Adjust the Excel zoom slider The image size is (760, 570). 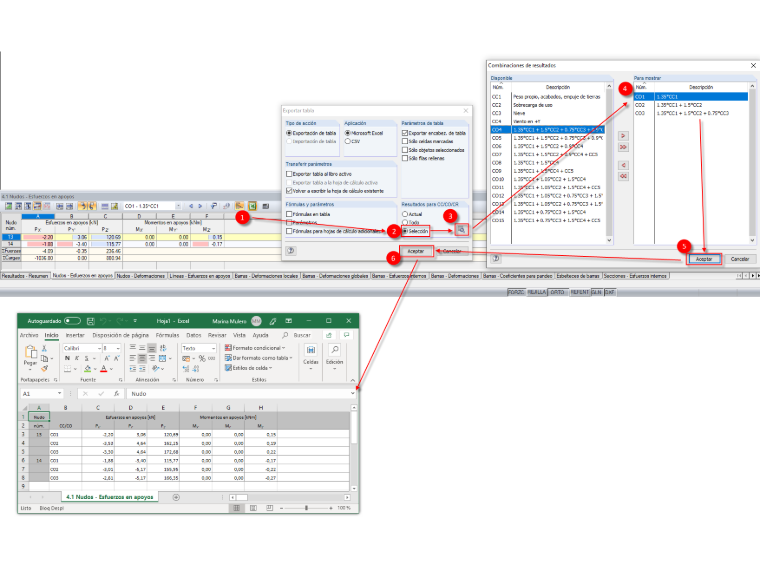306,508
